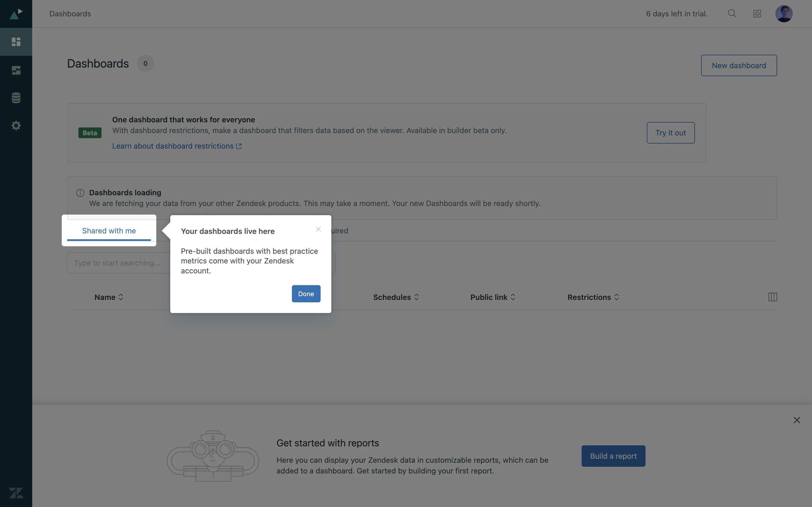Click the dashboard search input field
This screenshot has width=812, height=507.
pos(117,263)
